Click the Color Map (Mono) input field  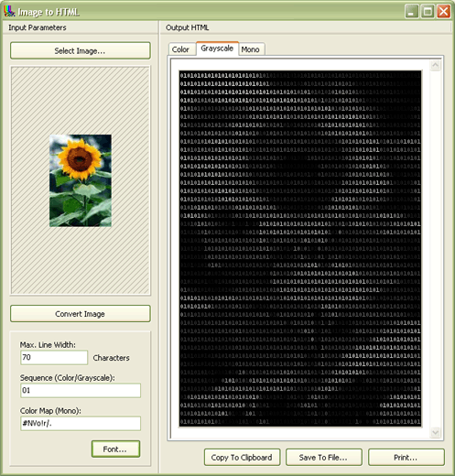[x=81, y=423]
